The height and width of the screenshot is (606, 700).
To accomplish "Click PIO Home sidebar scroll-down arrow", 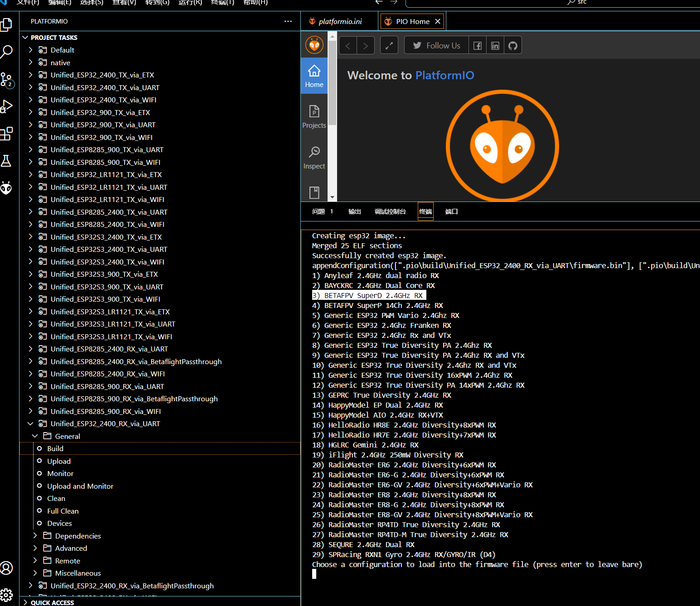I will pyautogui.click(x=332, y=197).
